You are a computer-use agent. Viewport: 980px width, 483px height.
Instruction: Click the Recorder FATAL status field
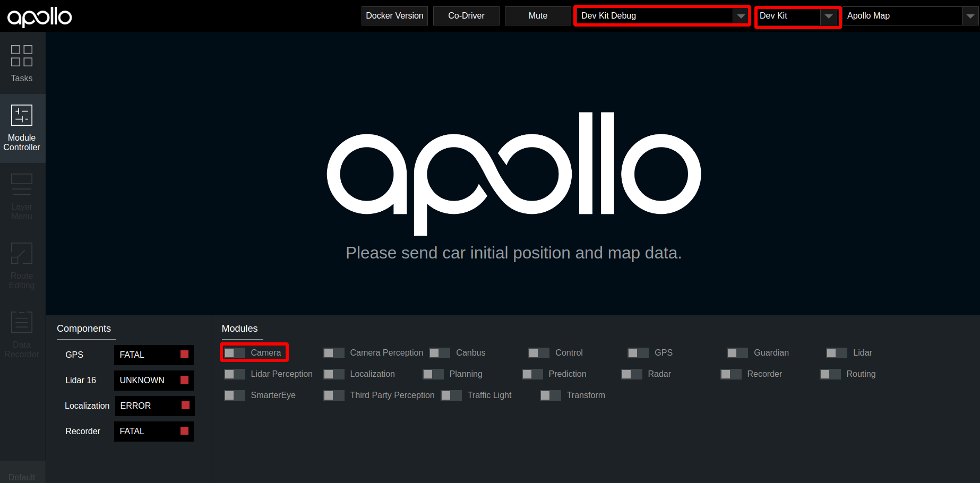[153, 431]
